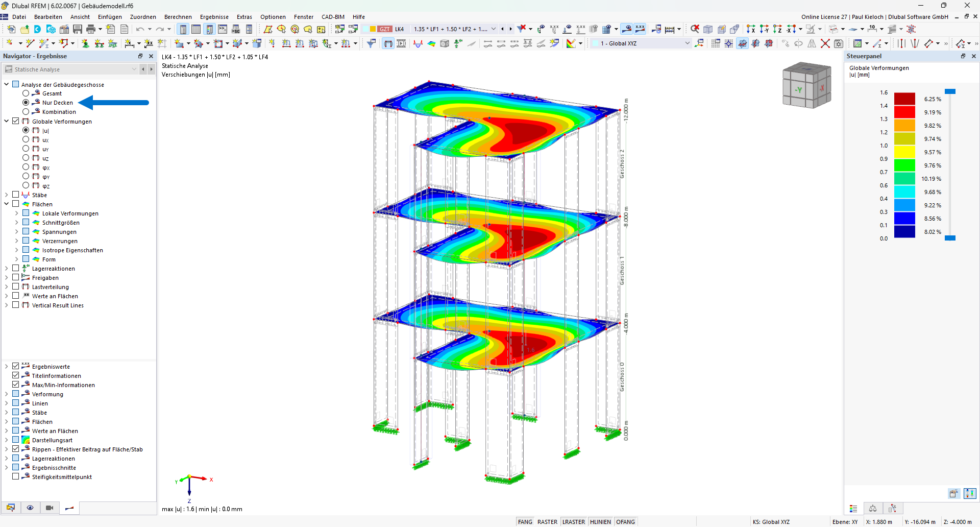Open the 'Berechnen' menu
Viewport: 980px width, 527px height.
click(178, 17)
